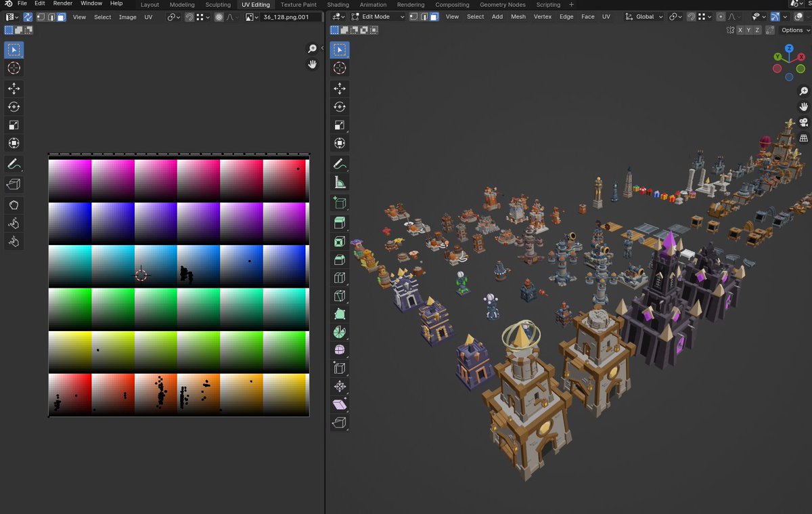812x514 pixels.
Task: Select the Move tool in the UV editor
Action: [14, 88]
